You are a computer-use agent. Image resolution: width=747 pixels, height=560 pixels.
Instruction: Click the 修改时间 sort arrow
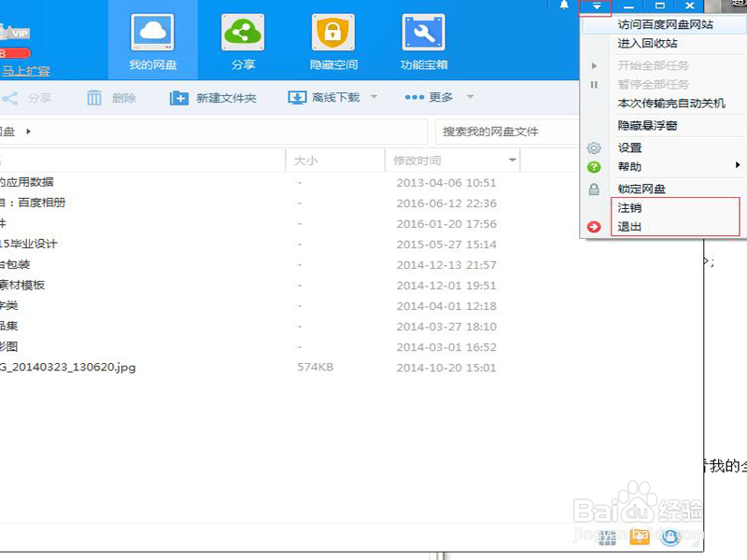point(513,160)
